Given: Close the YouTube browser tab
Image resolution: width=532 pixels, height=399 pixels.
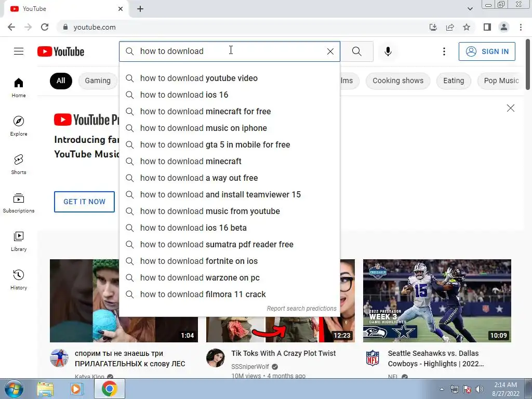Looking at the screenshot, I should pyautogui.click(x=121, y=9).
